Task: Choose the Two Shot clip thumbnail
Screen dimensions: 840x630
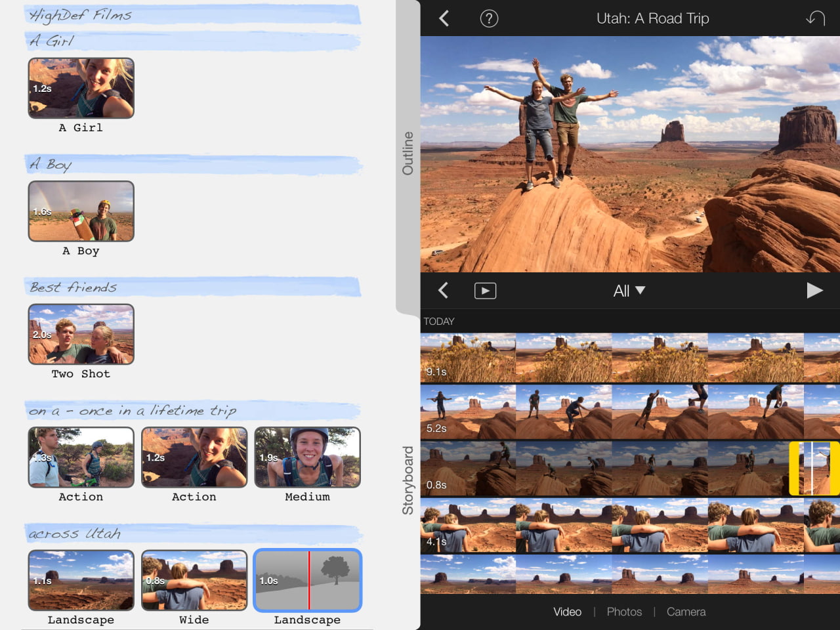Action: 81,334
